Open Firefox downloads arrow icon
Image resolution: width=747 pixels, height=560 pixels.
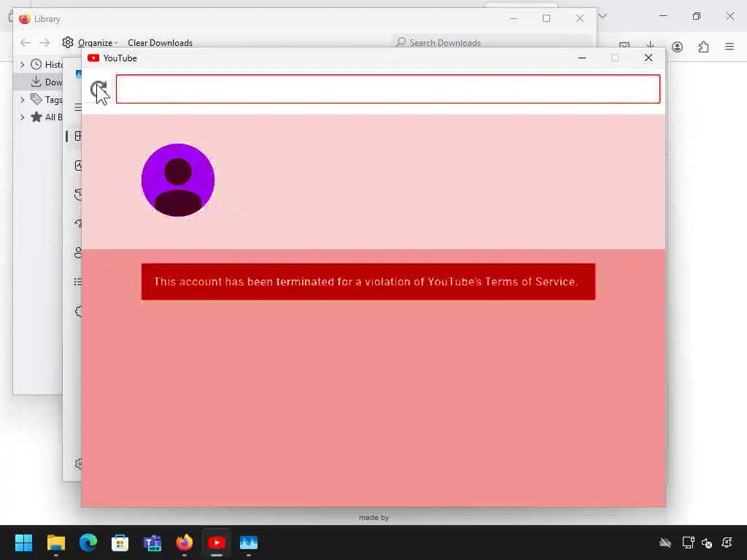[650, 46]
